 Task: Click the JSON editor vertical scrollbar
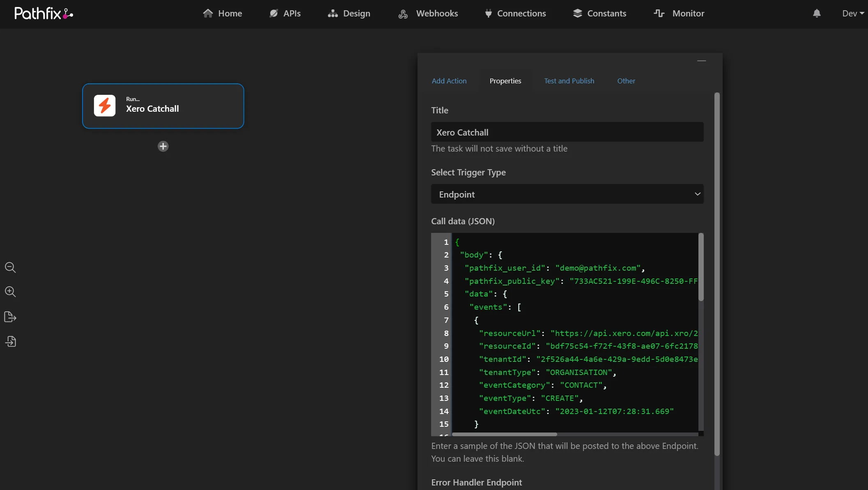pyautogui.click(x=701, y=267)
